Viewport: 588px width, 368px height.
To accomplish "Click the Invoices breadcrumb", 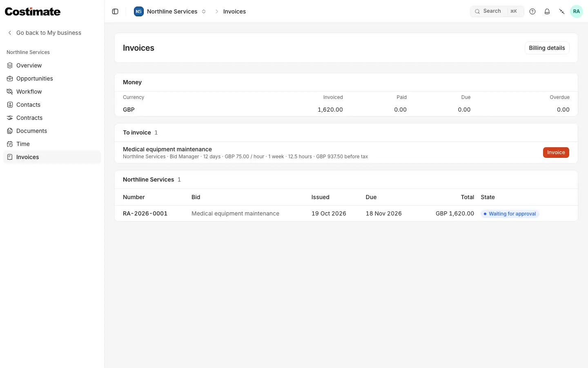I will [x=234, y=11].
